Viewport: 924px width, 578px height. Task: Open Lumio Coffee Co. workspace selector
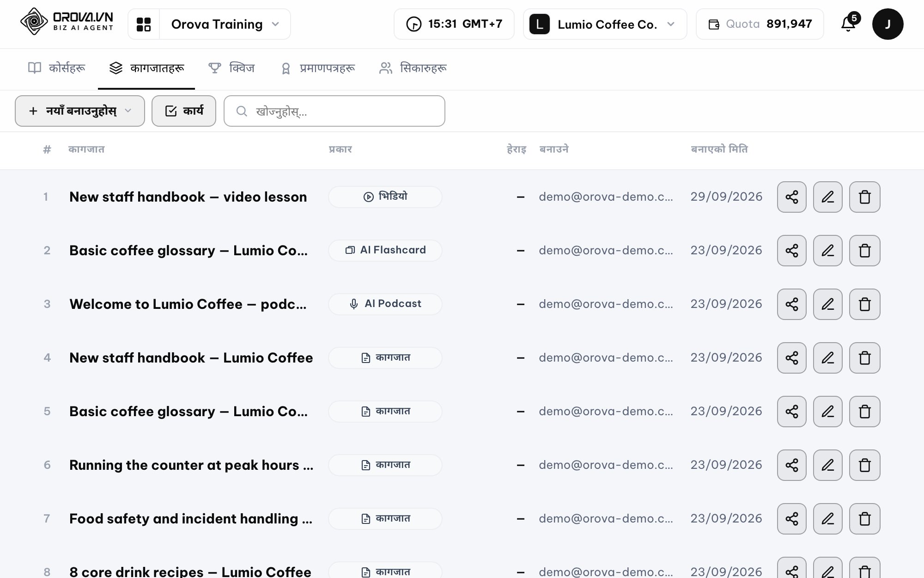605,24
